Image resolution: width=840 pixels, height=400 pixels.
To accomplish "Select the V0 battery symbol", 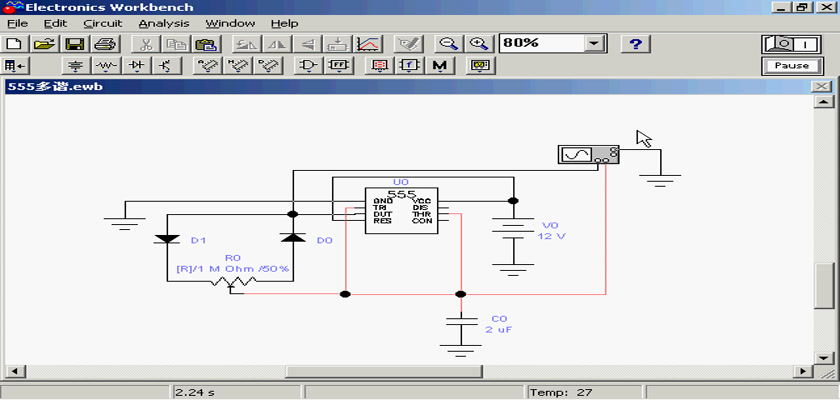I will [x=513, y=228].
